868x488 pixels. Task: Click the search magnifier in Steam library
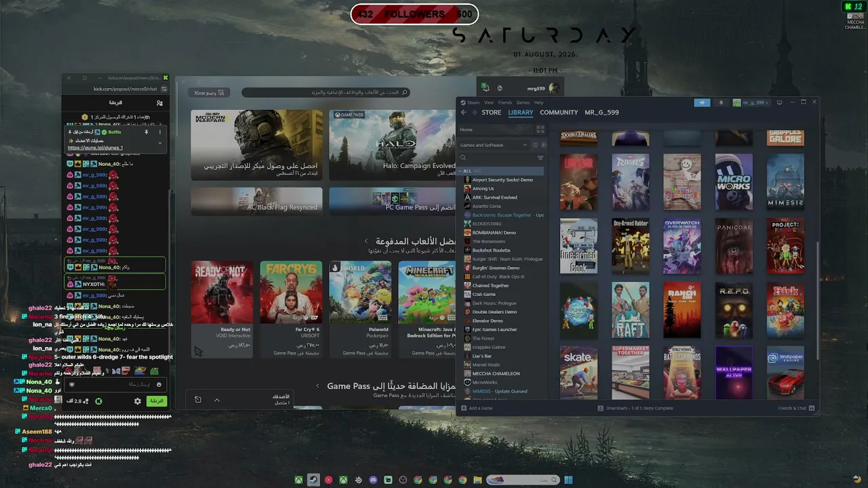point(463,158)
